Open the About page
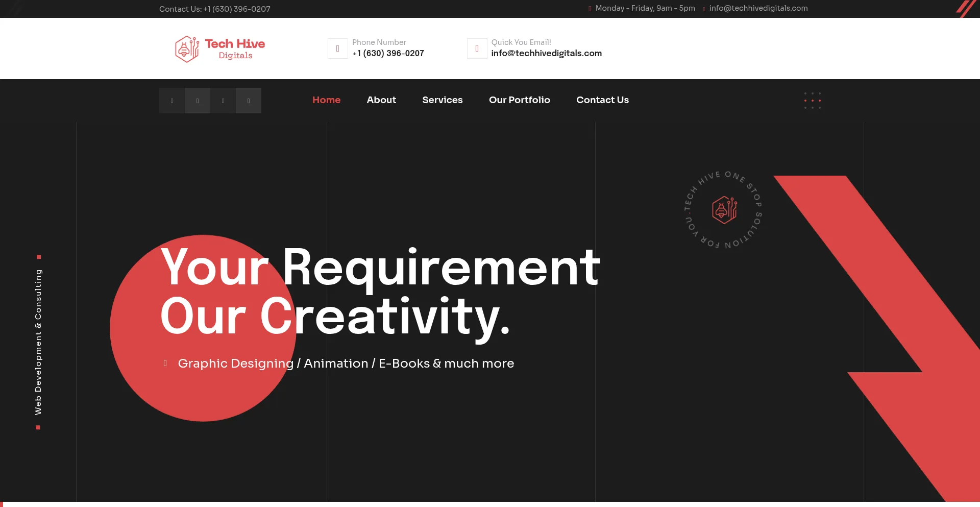Viewport: 980px width, 507px height. point(381,100)
